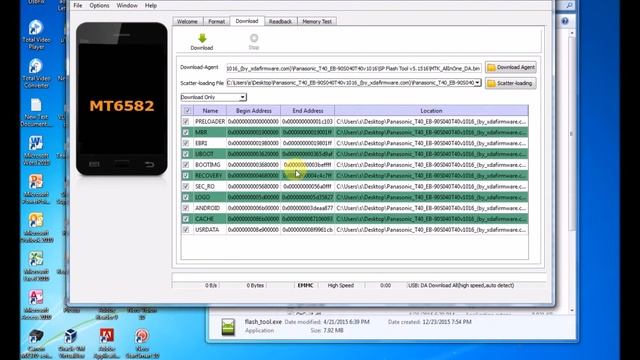640x360 pixels.
Task: Select flash_tool.exe icon in Explorer details pane
Action: point(228,327)
